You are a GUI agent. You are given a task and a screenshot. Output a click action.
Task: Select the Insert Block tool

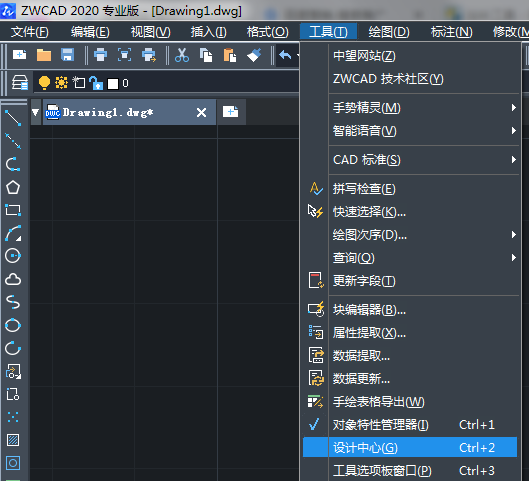pos(13,371)
